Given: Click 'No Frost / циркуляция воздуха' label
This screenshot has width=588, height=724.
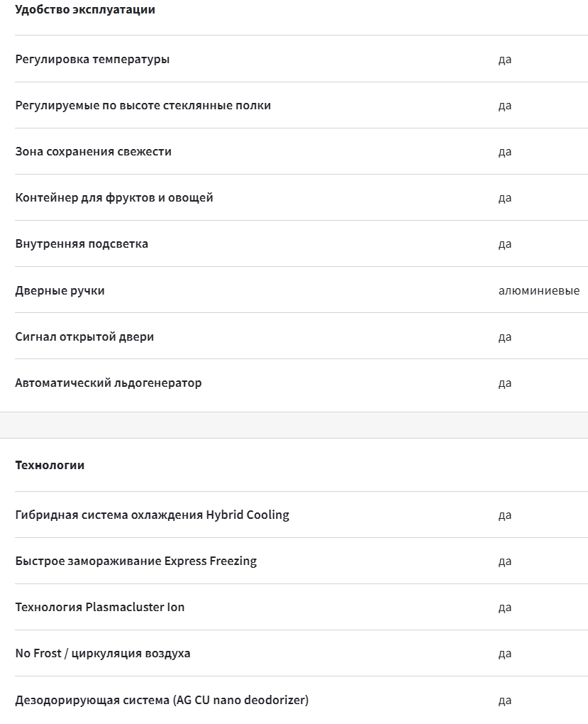Looking at the screenshot, I should (x=103, y=654).
